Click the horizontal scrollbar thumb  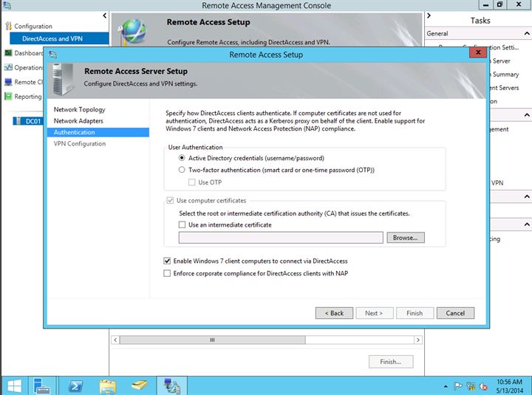click(212, 340)
